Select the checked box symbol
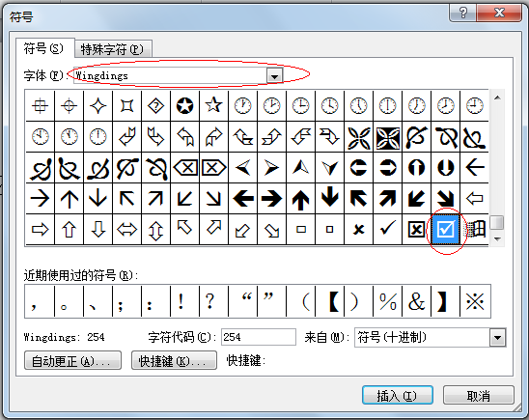 (446, 230)
